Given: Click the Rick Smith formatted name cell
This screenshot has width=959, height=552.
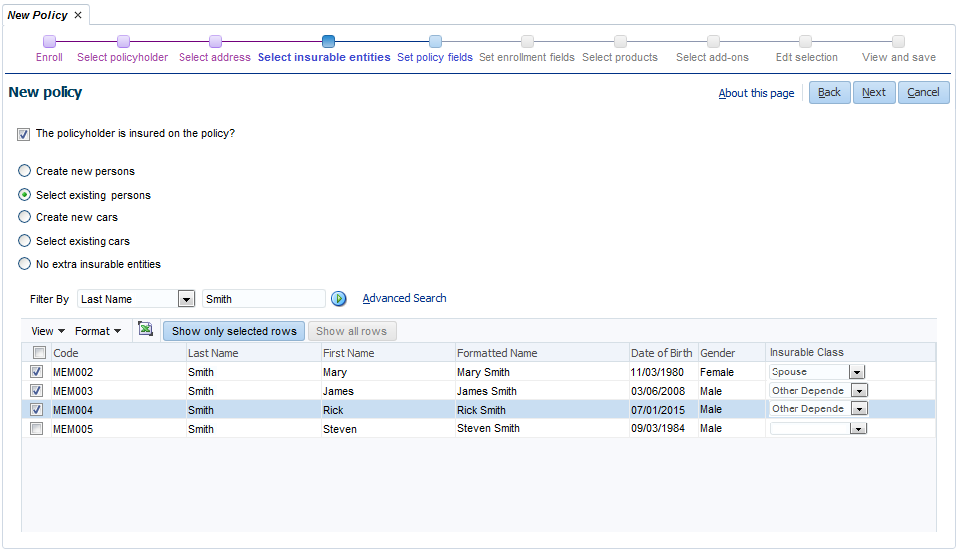Looking at the screenshot, I should [x=481, y=410].
